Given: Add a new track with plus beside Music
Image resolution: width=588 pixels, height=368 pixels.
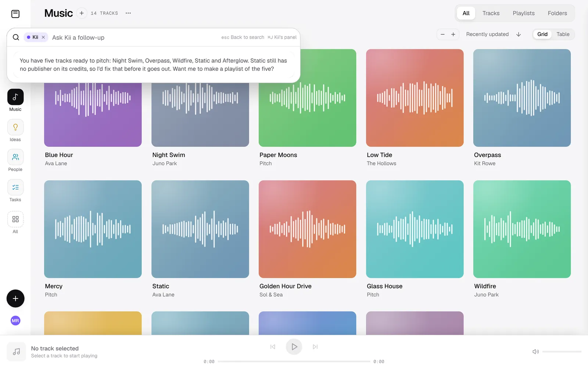Looking at the screenshot, I should tap(82, 13).
